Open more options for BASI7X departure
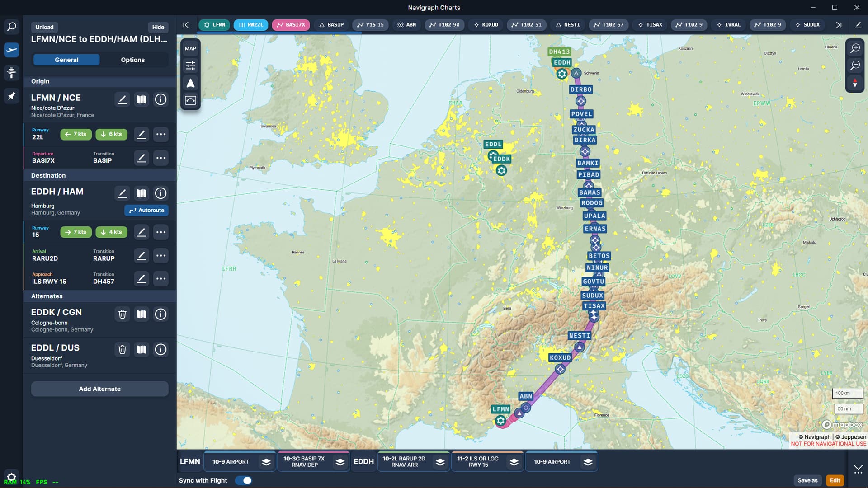This screenshot has width=868, height=488. tap(160, 158)
